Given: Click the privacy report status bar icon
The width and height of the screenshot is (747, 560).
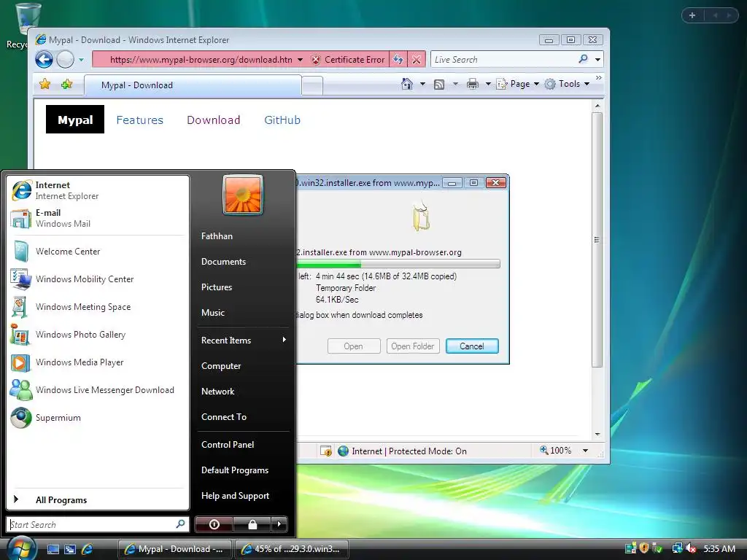Looking at the screenshot, I should (x=326, y=451).
